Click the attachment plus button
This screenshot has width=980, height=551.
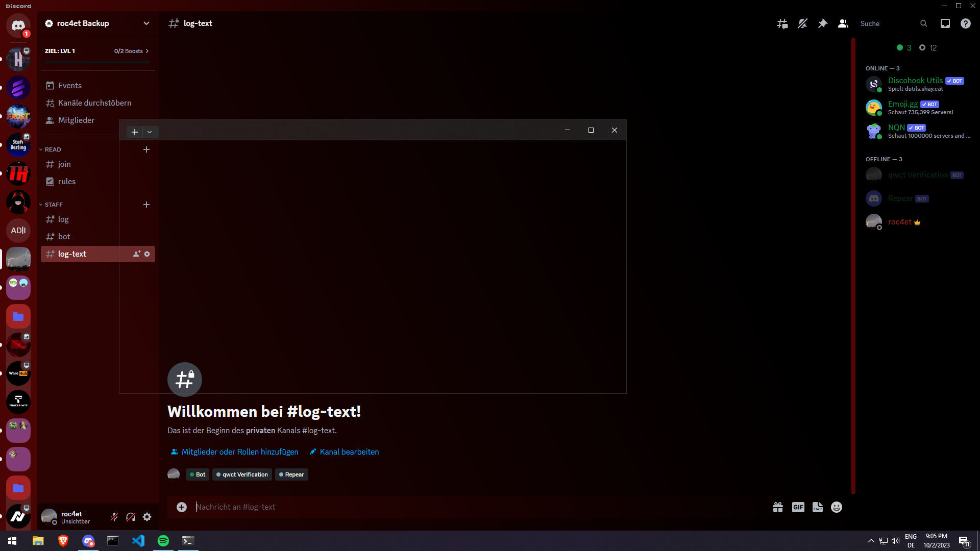[182, 507]
